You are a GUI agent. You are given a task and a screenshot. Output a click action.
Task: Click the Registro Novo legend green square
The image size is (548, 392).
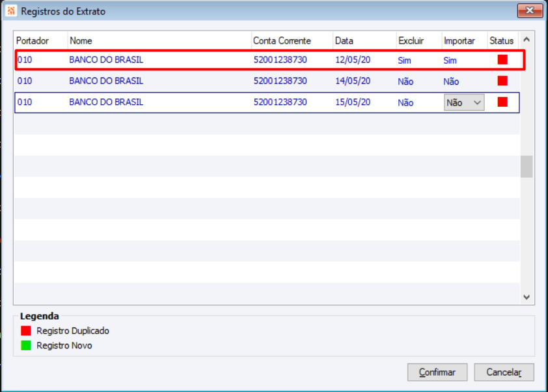(x=26, y=346)
